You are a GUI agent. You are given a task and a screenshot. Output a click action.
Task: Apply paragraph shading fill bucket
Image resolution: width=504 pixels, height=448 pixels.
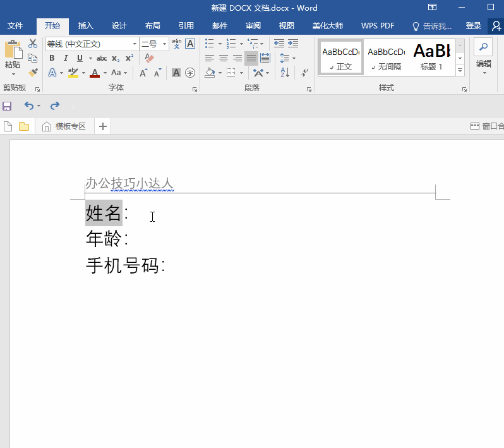[x=210, y=73]
